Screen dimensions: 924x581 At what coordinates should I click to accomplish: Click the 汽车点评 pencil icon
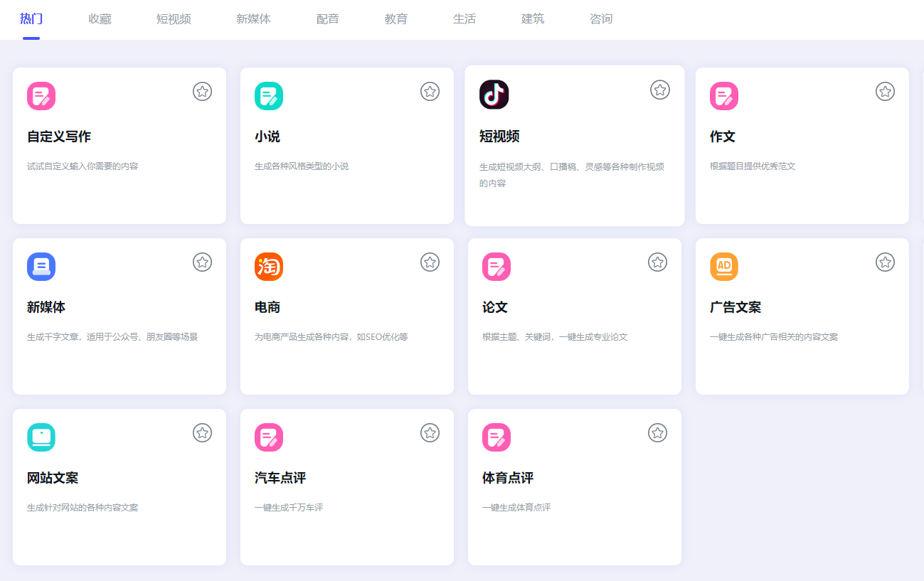(x=268, y=437)
